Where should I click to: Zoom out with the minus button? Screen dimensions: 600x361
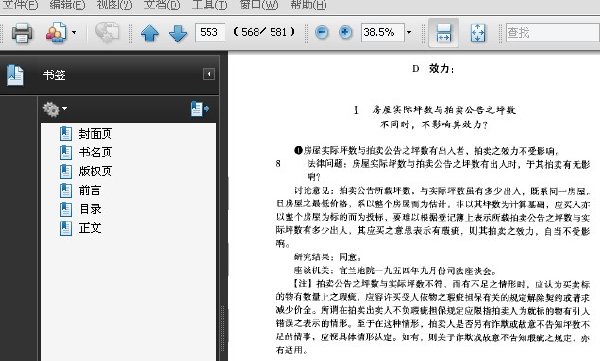tap(321, 33)
